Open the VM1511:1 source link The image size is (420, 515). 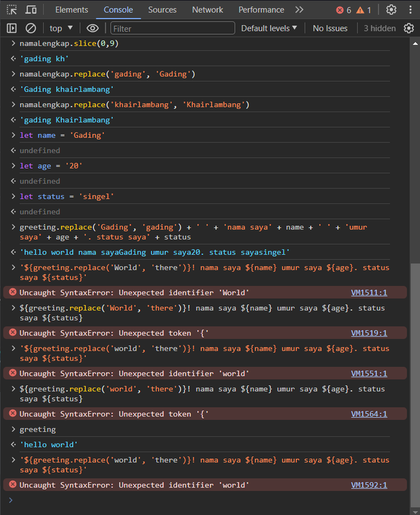[x=369, y=293]
